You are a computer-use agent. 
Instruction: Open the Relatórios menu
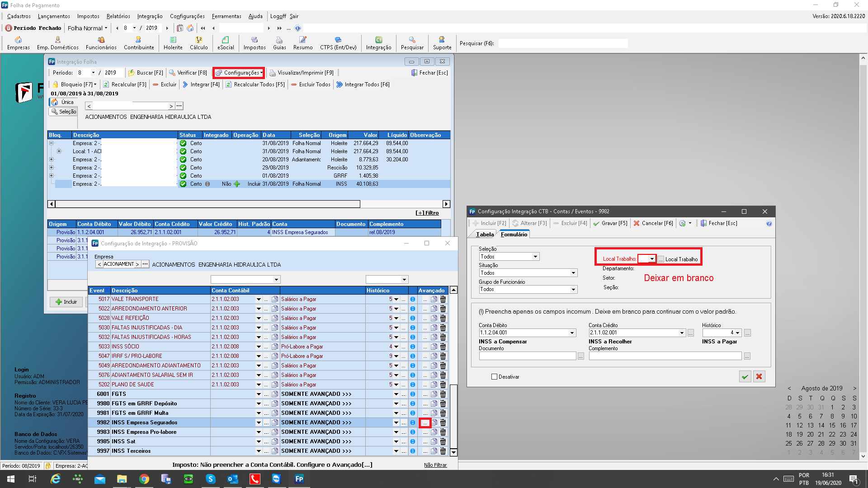point(118,16)
